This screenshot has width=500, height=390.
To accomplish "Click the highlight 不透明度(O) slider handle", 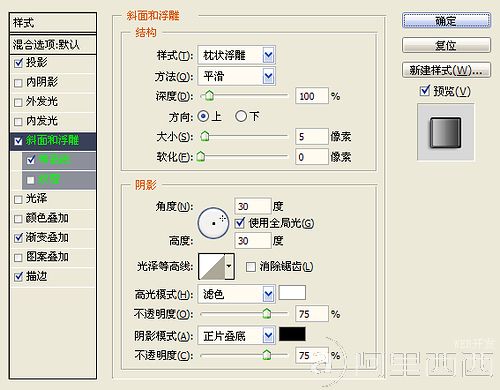I will [x=266, y=313].
